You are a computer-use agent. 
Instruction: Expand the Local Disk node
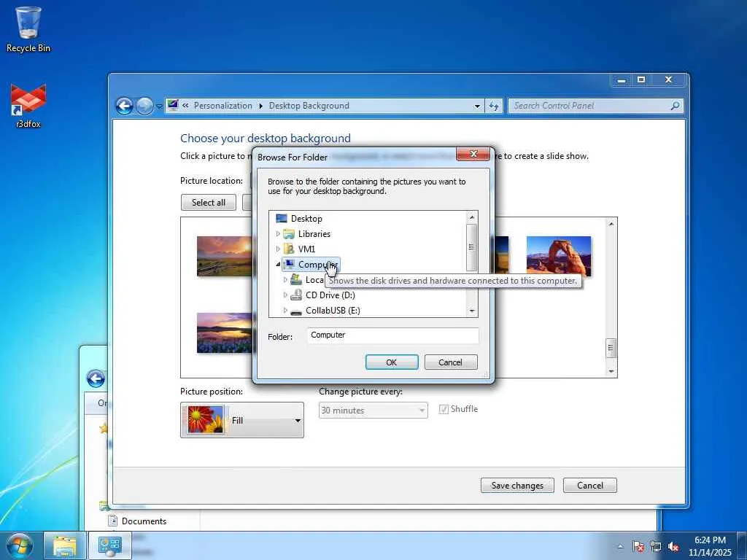tap(285, 279)
